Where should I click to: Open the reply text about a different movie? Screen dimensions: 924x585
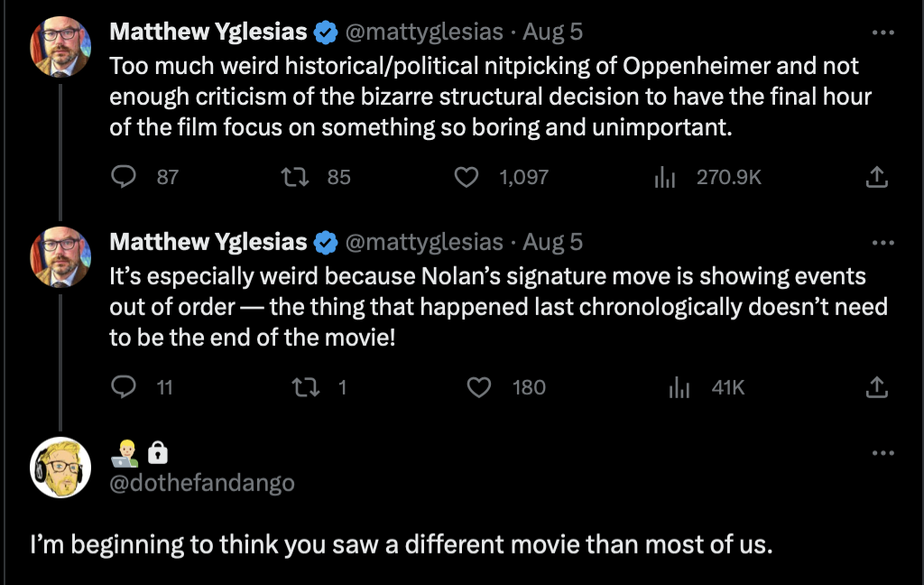(401, 545)
